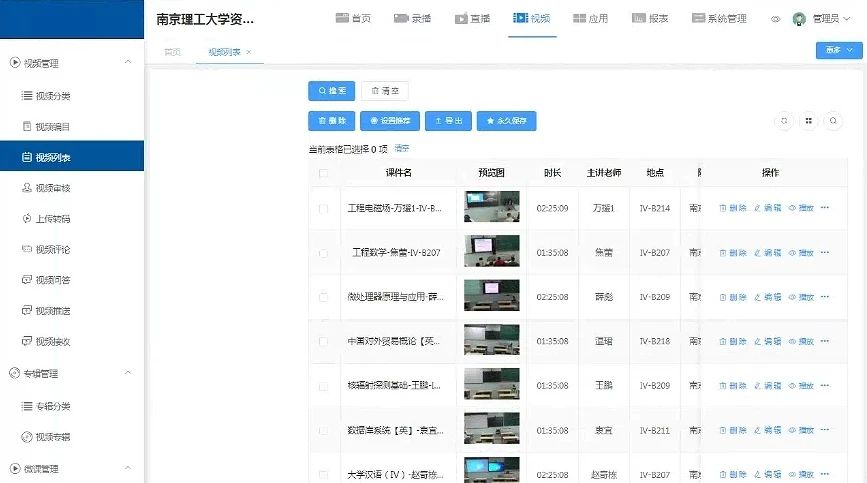867x483 pixels.
Task: Open the 工程电磁场 video preview thumbnail
Action: [x=491, y=207]
